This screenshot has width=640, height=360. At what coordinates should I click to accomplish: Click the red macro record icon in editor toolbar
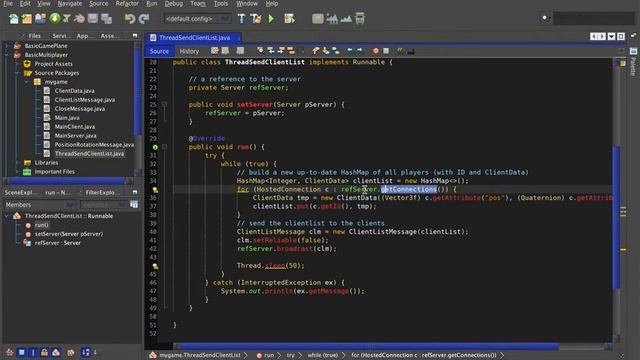376,51
